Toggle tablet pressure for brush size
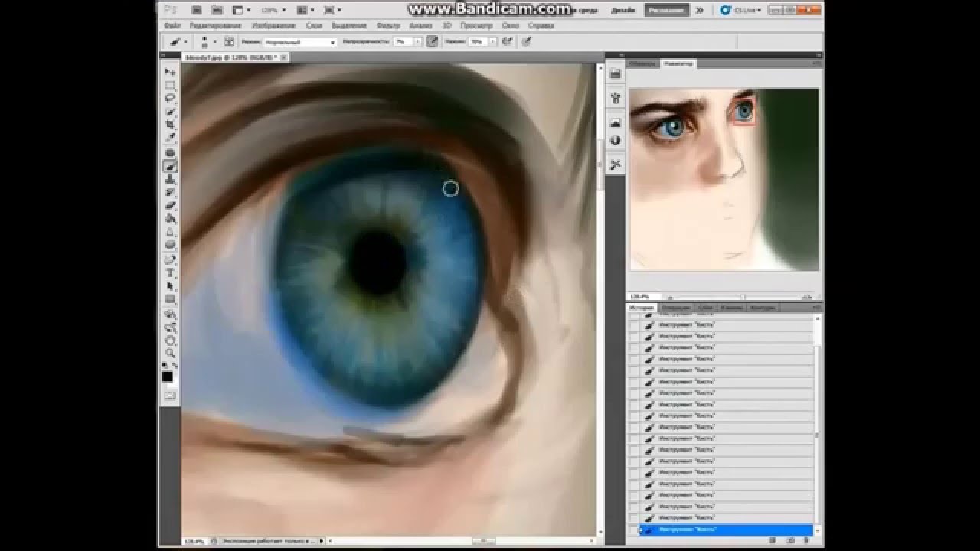 (x=527, y=42)
